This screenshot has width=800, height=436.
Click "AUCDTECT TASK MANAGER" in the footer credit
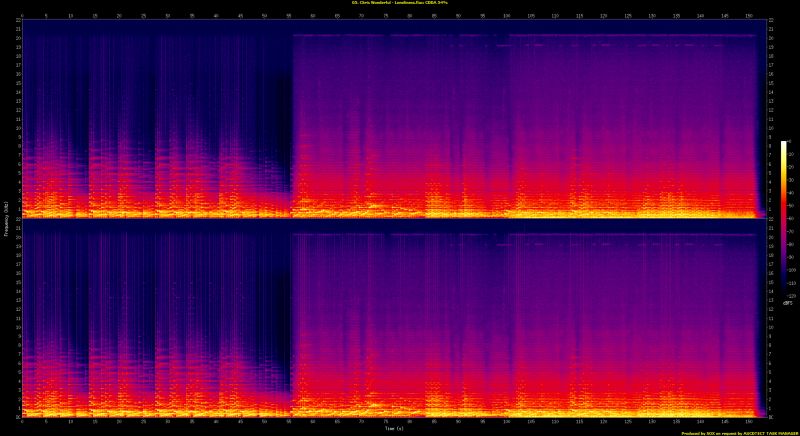770,433
